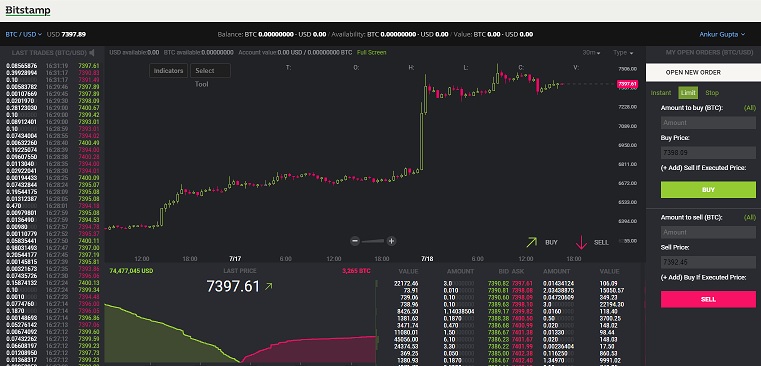
Task: Click the pink SELL button
Action: [x=708, y=299]
